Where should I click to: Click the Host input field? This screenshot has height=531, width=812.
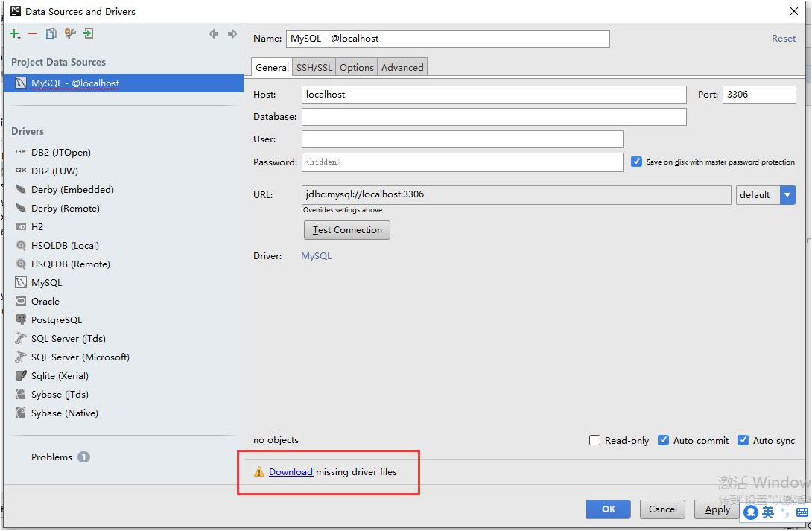coord(494,95)
